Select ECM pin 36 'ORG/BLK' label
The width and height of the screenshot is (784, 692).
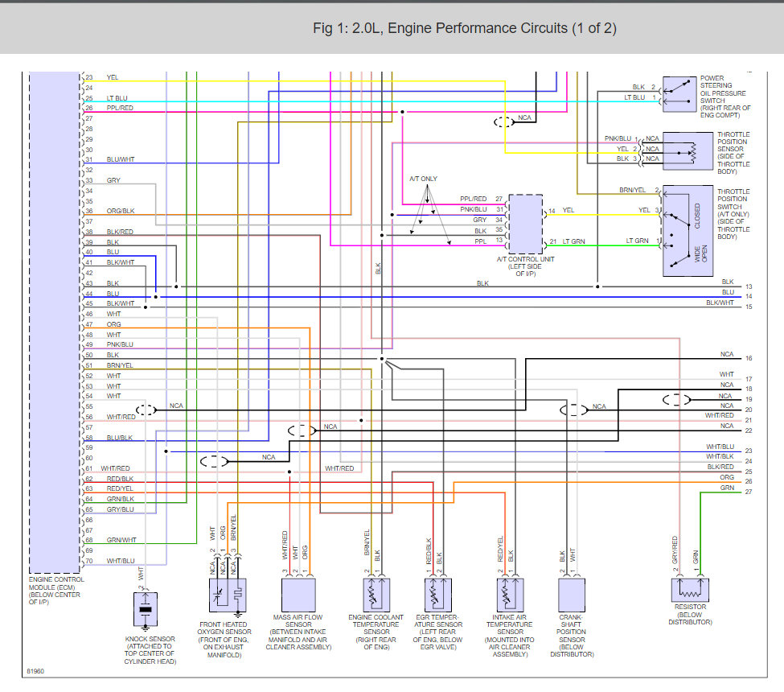120,211
